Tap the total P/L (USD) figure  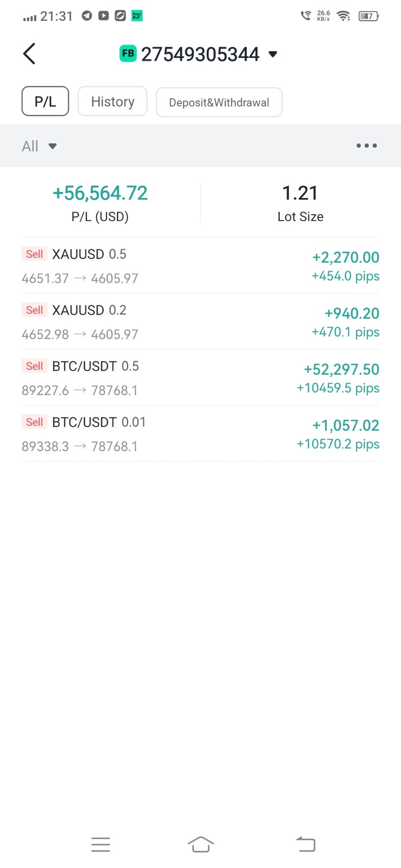point(100,193)
